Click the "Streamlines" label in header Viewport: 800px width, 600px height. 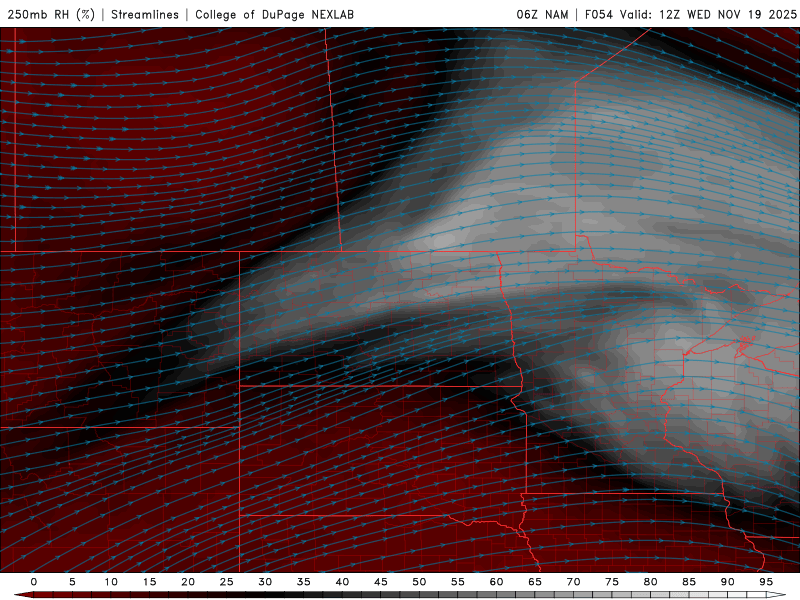[145, 14]
